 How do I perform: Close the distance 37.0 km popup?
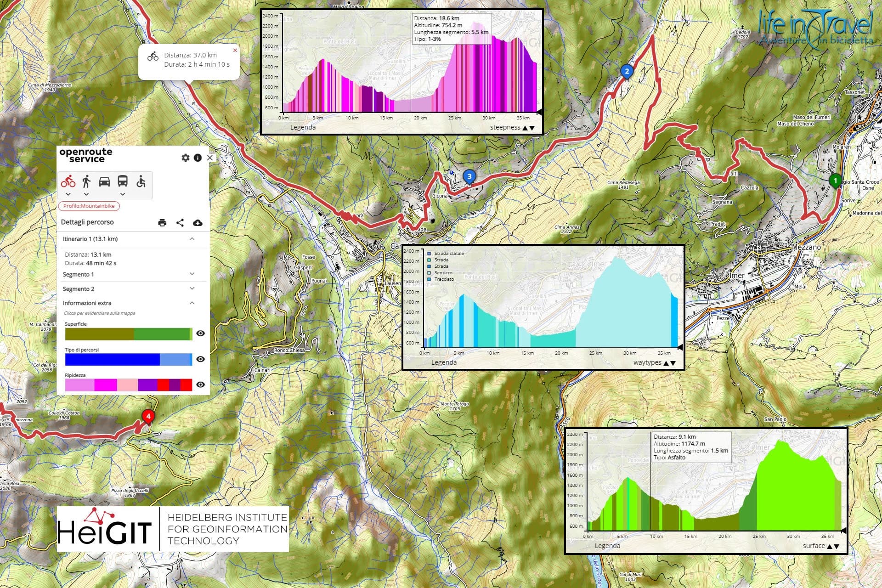click(235, 51)
